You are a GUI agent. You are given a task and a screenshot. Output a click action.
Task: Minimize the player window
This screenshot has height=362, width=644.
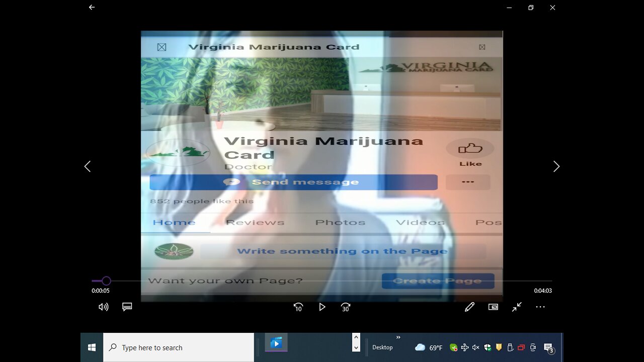pyautogui.click(x=510, y=8)
